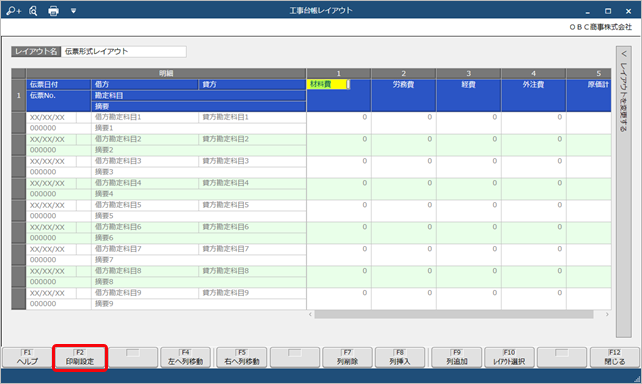Click the 借方勘定科目1 cell

tap(145, 117)
